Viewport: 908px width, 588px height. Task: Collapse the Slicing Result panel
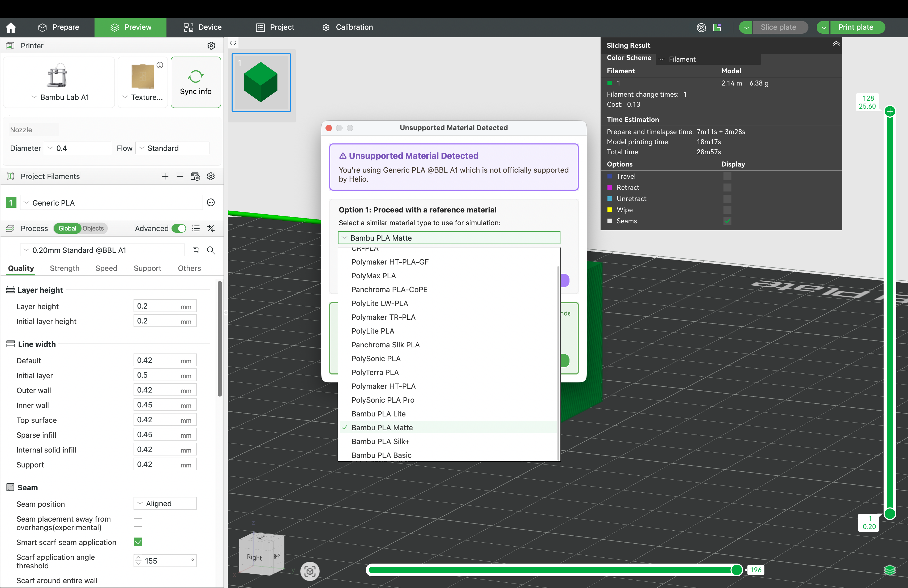point(836,44)
